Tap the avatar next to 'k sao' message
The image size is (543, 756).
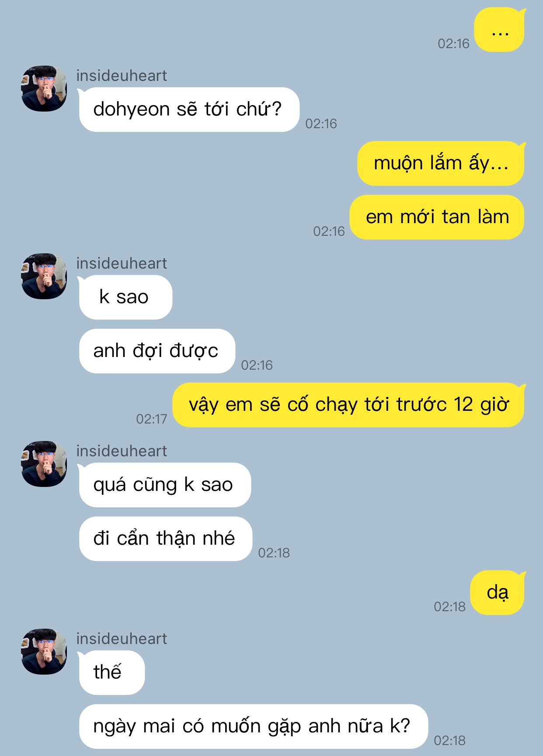coord(44,276)
